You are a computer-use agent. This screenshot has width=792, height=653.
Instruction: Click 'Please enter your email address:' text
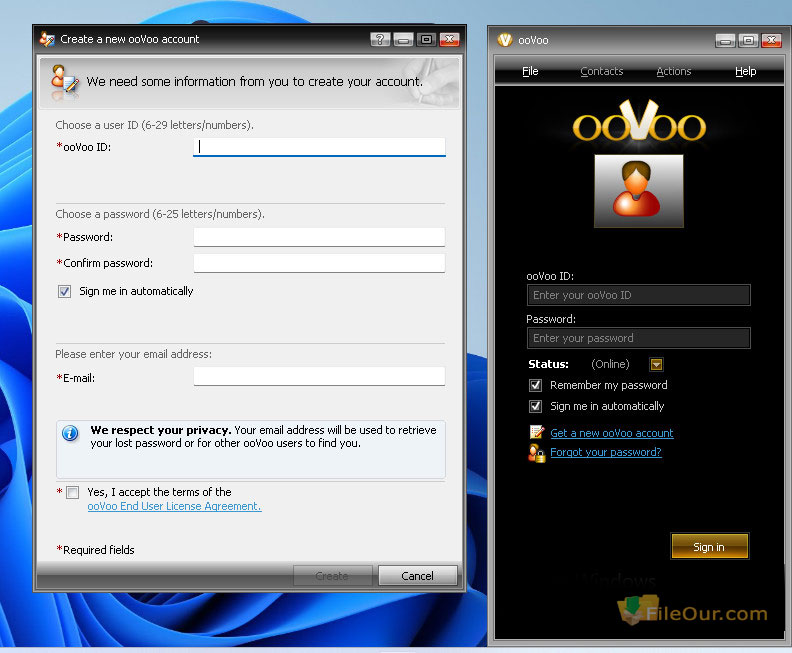[x=133, y=354]
